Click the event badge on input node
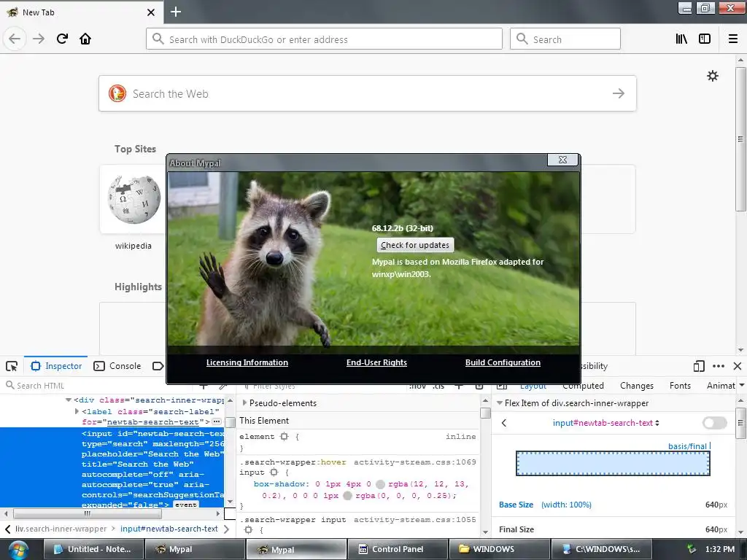Image resolution: width=747 pixels, height=560 pixels. tap(186, 505)
